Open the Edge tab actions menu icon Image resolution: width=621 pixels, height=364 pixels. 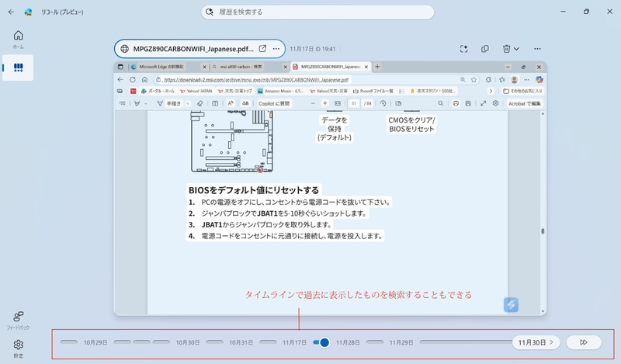[x=120, y=67]
